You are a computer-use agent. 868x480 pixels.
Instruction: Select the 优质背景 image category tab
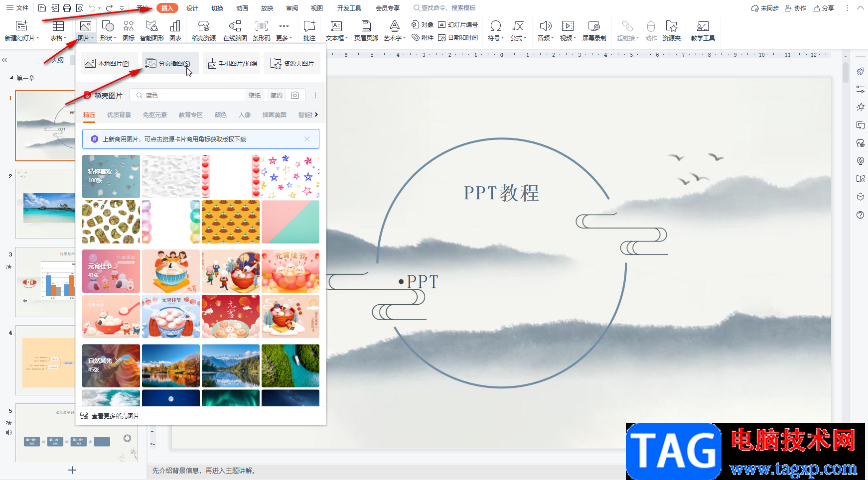(119, 115)
